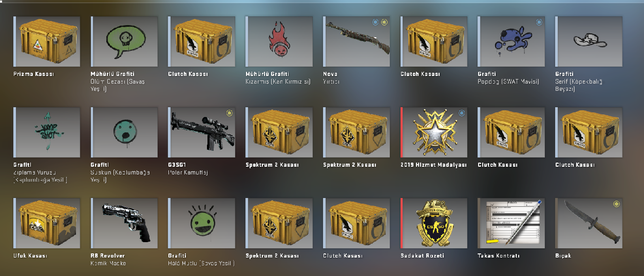The width and height of the screenshot is (644, 276).
Task: Choose the Ufuk Kasası case
Action: [x=47, y=223]
